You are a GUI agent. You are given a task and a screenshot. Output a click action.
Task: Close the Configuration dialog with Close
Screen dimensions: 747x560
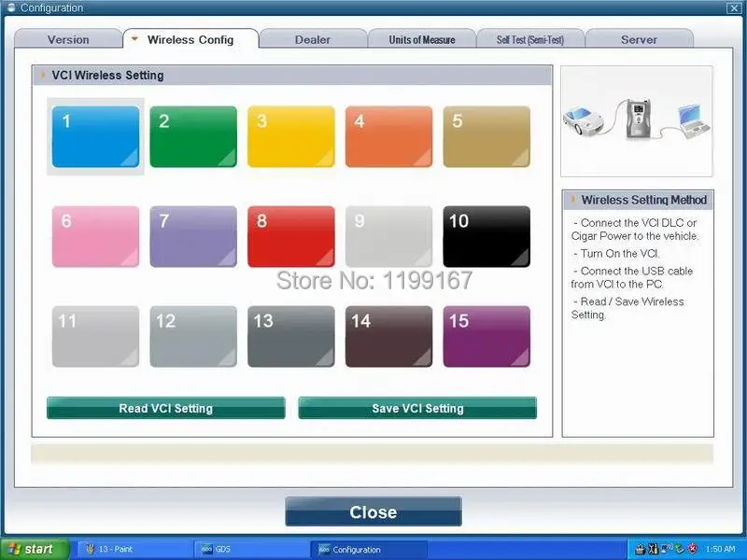pyautogui.click(x=373, y=511)
